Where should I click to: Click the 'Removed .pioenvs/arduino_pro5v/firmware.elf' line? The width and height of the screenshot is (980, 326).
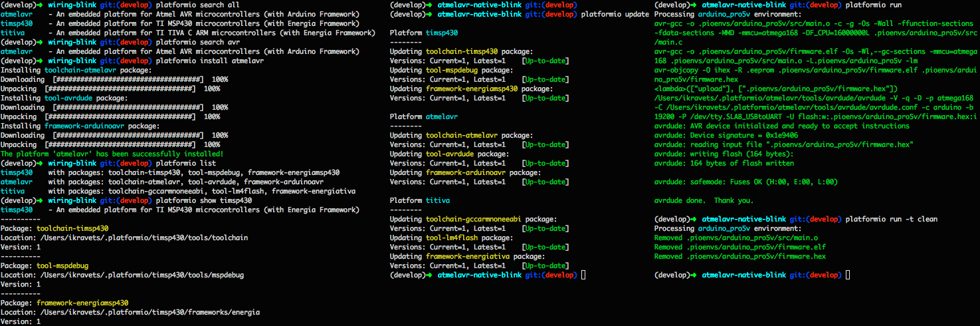(x=740, y=247)
